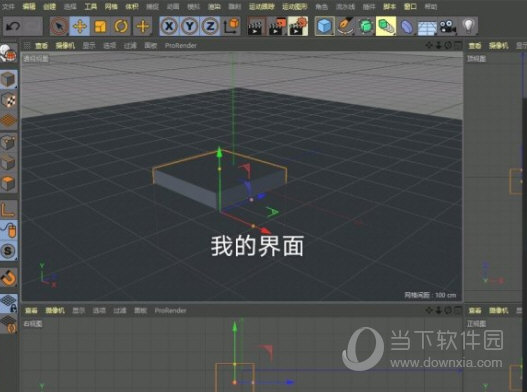Toggle Viewport Solo with the S icon
Viewport: 527px width, 392px height.
[x=8, y=251]
